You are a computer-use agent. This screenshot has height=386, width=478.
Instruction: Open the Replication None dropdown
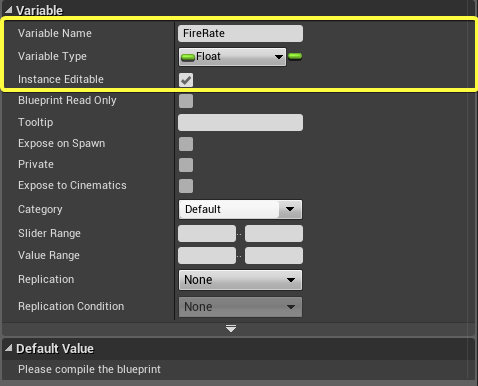pyautogui.click(x=240, y=280)
